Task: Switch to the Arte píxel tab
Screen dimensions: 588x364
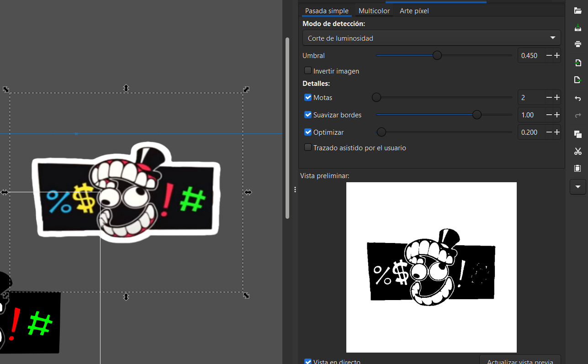Action: 414,11
